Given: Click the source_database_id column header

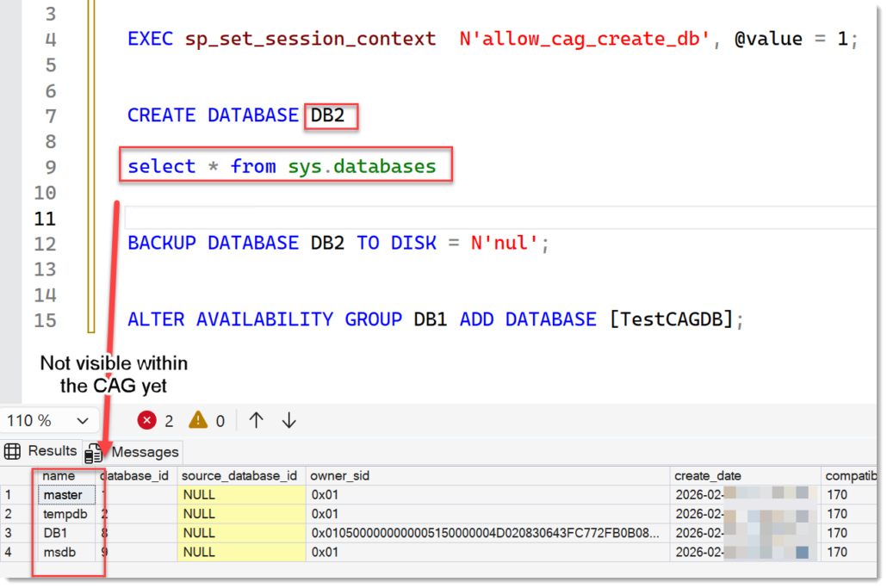Looking at the screenshot, I should (x=240, y=475).
